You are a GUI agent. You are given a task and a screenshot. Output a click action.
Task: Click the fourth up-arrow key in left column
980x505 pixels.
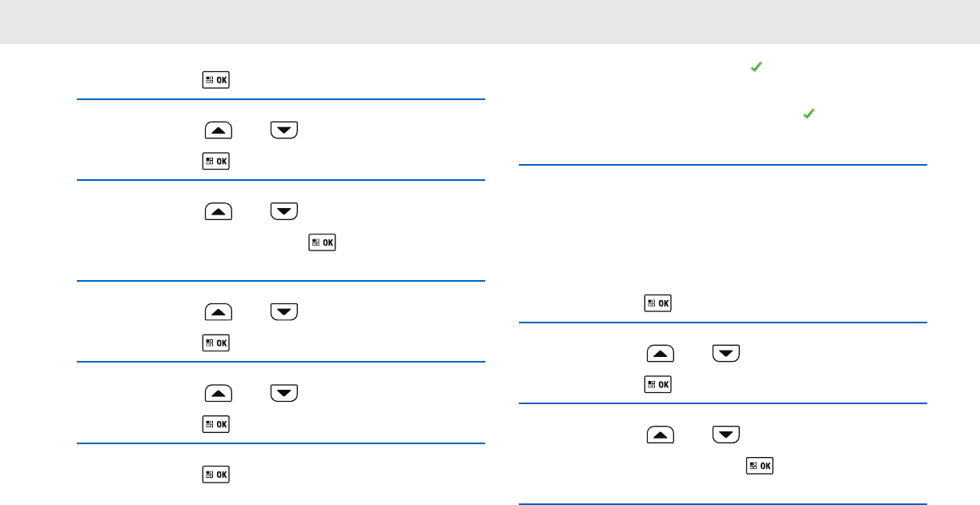click(219, 393)
